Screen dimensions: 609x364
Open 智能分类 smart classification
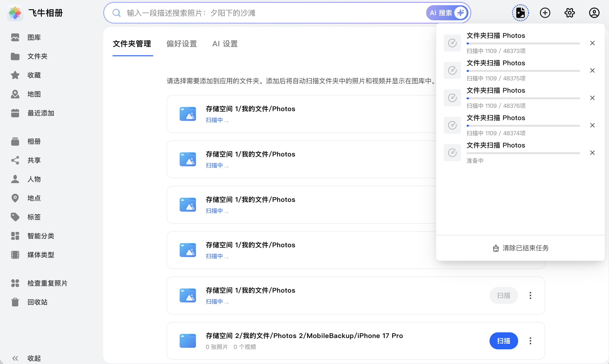pyautogui.click(x=40, y=236)
